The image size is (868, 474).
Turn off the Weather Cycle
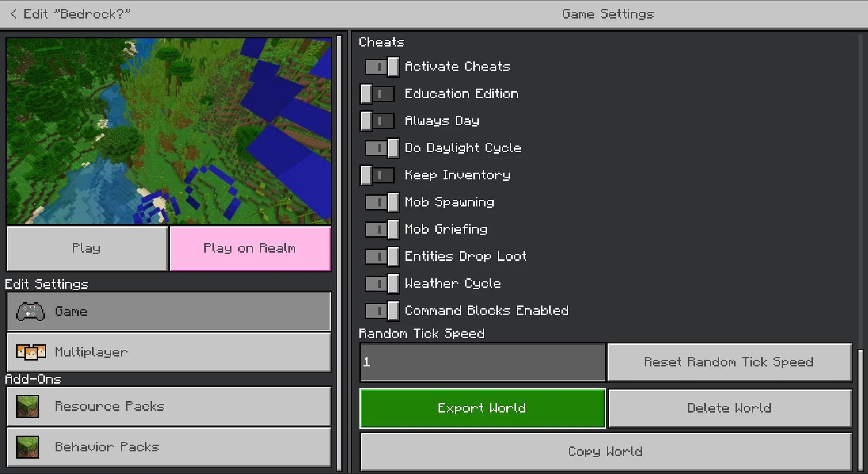pos(382,283)
